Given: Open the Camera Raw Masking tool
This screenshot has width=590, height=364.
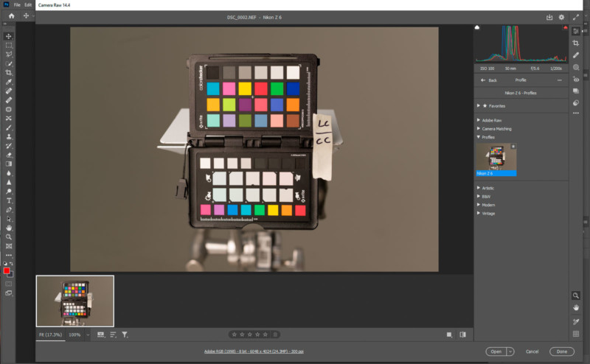Looking at the screenshot, I should pyautogui.click(x=576, y=67).
